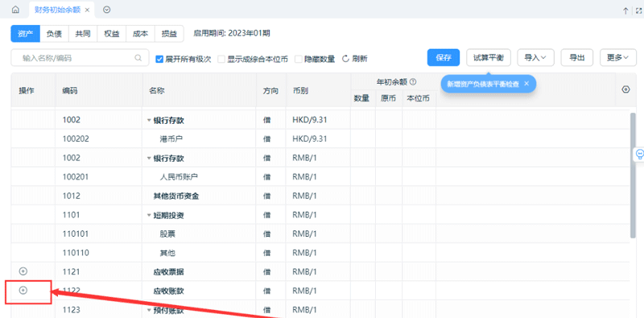The image size is (644, 318).
Task: Click the 操作 column header
Action: [x=27, y=91]
